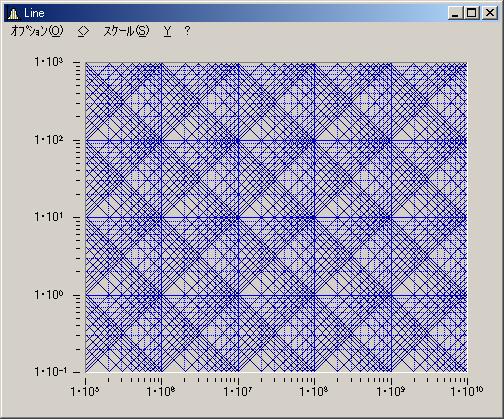Screen dimensions: 504x419
Task: Open the オプション(O) menu
Action: [x=37, y=31]
